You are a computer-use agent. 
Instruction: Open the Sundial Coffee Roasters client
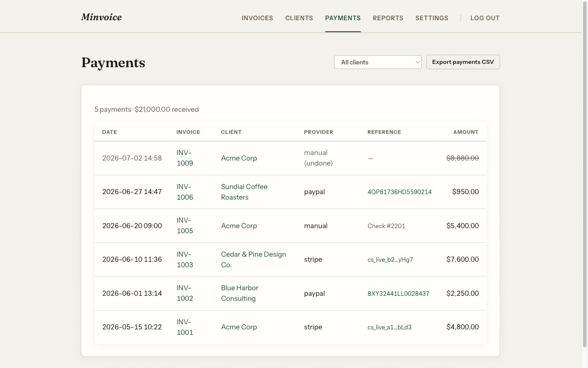click(244, 192)
